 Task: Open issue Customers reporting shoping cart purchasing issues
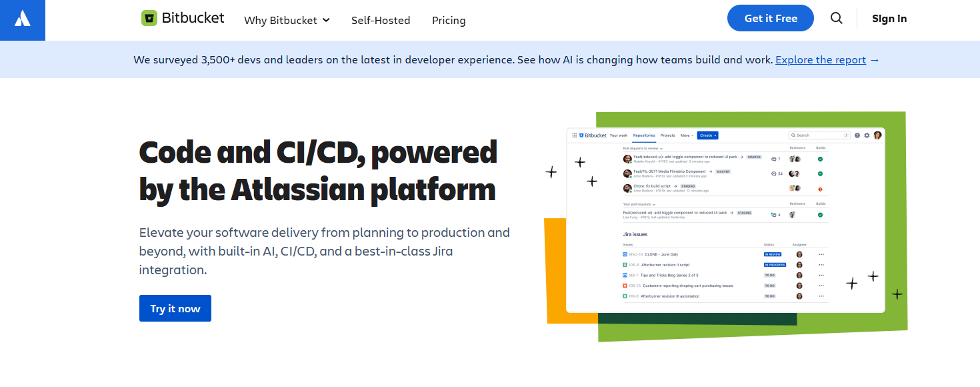coord(688,286)
